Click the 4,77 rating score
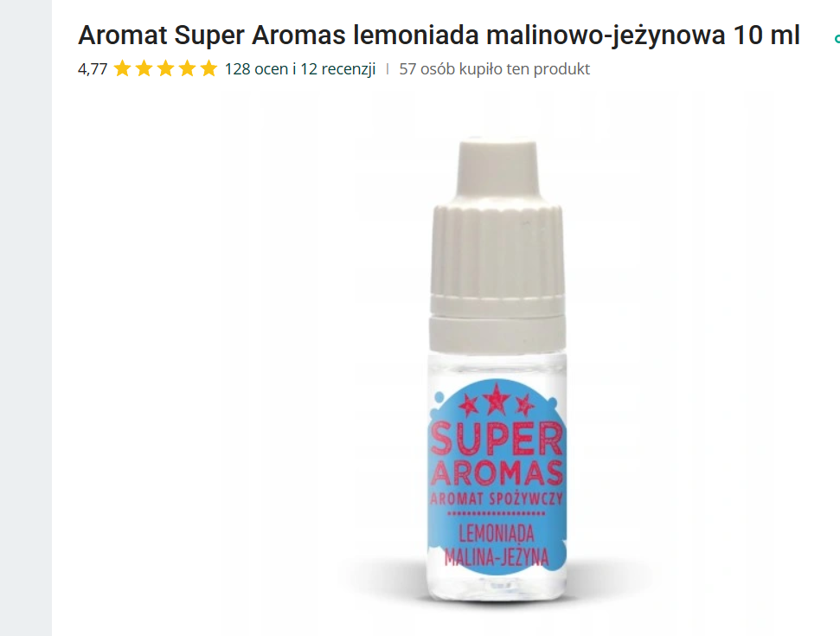The height and width of the screenshot is (636, 840). point(93,69)
